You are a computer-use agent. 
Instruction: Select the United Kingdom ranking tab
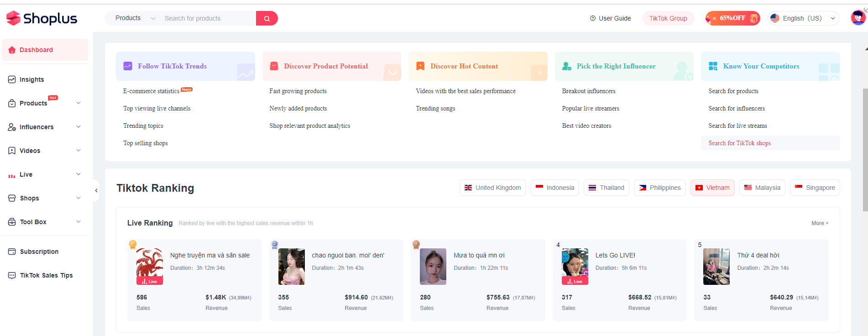click(x=493, y=188)
